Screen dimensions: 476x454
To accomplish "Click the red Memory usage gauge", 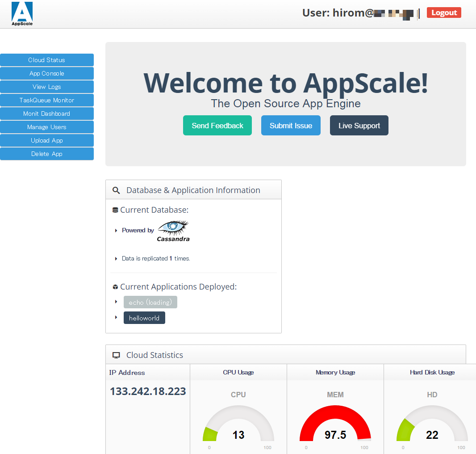I will coord(335,423).
